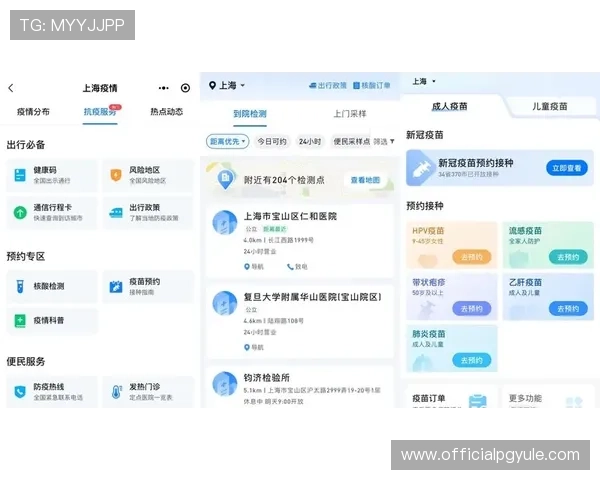This screenshot has width=600, height=480.
Task: Toggle 便民采样点 filter chip
Action: tap(351, 141)
